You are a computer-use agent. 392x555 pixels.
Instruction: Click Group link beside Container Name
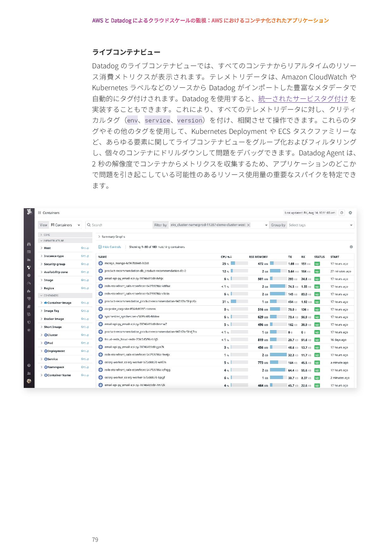pos(85,375)
